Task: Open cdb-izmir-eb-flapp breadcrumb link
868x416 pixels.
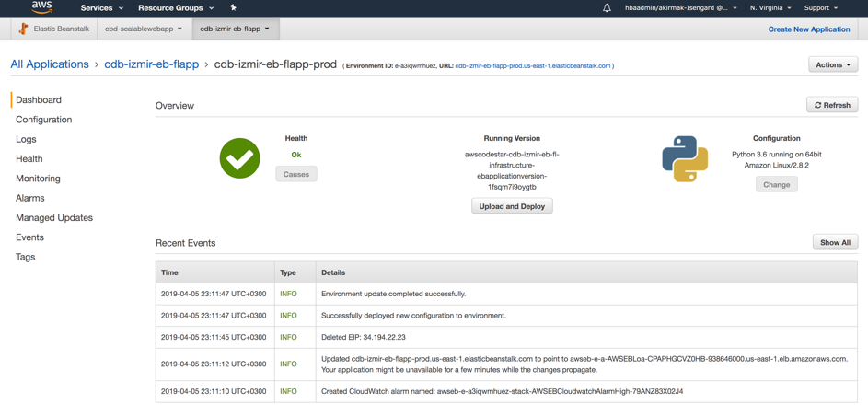Action: point(152,64)
